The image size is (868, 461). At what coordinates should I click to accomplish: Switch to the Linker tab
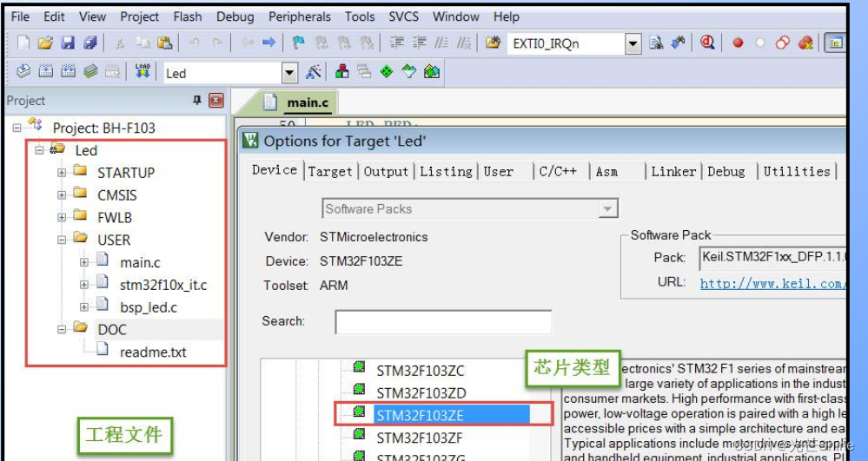[x=673, y=172]
